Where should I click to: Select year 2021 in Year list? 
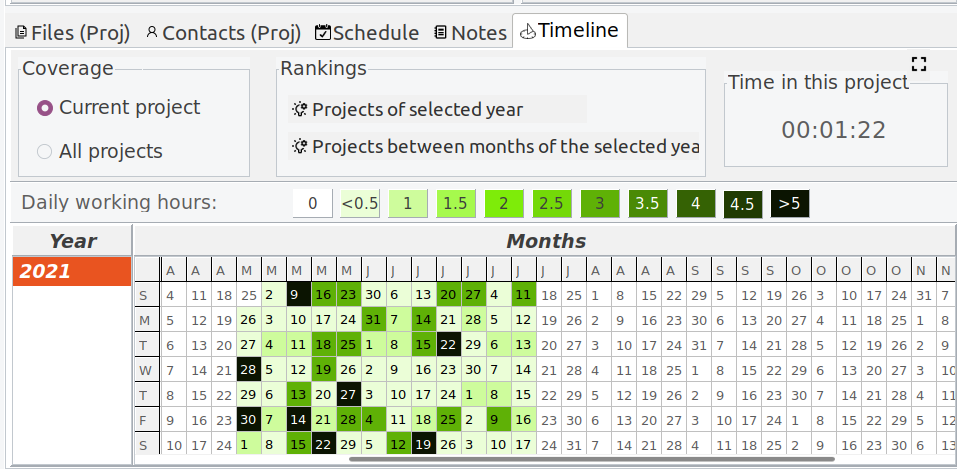click(x=72, y=271)
